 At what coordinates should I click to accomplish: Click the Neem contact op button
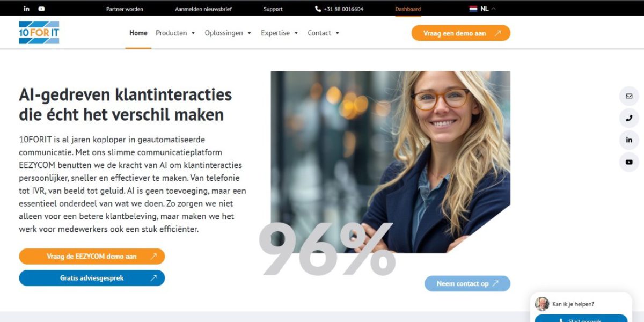(x=467, y=283)
